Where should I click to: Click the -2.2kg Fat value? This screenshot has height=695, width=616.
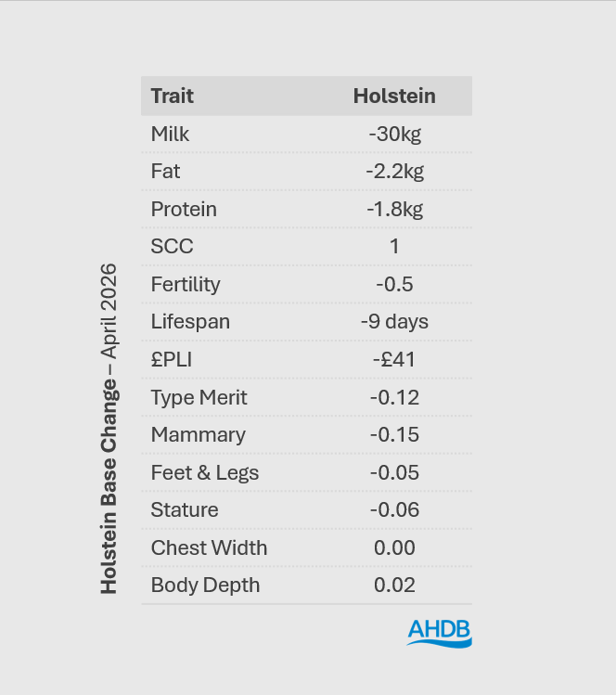click(394, 172)
